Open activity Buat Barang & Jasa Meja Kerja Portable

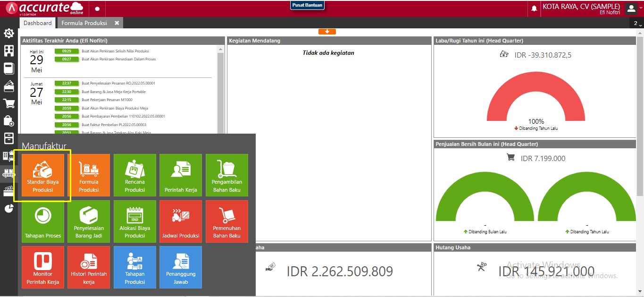(114, 92)
